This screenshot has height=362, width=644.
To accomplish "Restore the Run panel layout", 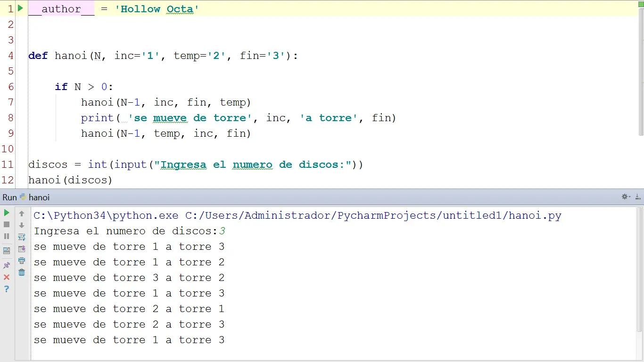I will click(x=7, y=251).
